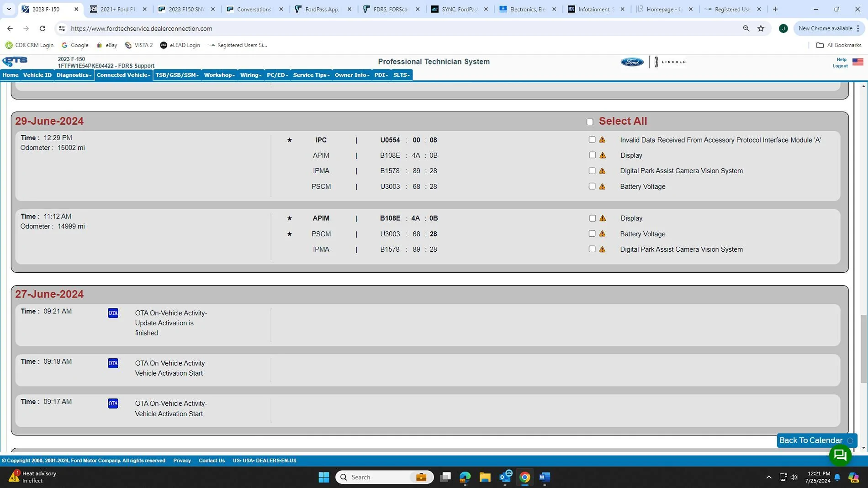This screenshot has height=488, width=868.
Task: Click the page vertical scrollbar thumb
Action: [x=863, y=349]
